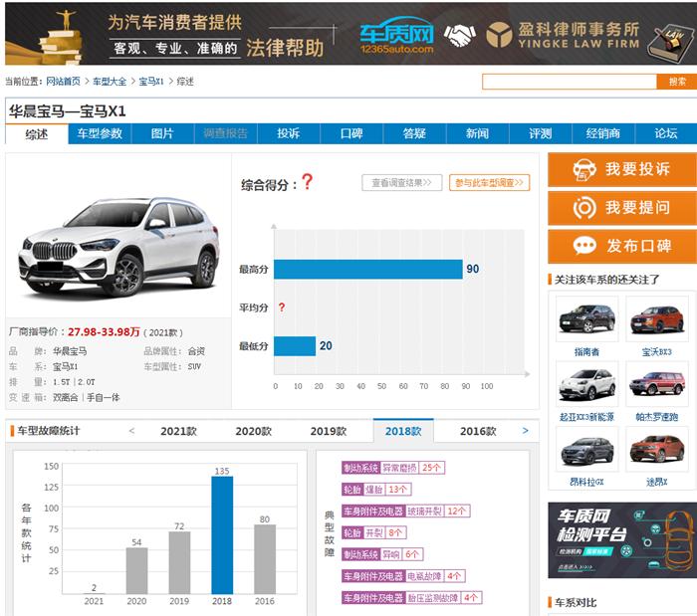This screenshot has width=697, height=616.
Task: Click the car complaint icon on 我要投诉
Action: (584, 169)
